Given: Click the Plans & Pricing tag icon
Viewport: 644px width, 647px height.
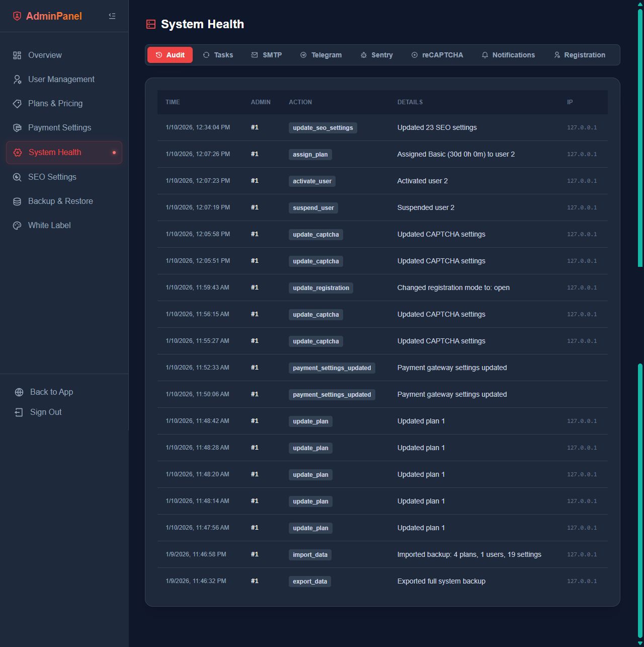Looking at the screenshot, I should (x=17, y=104).
